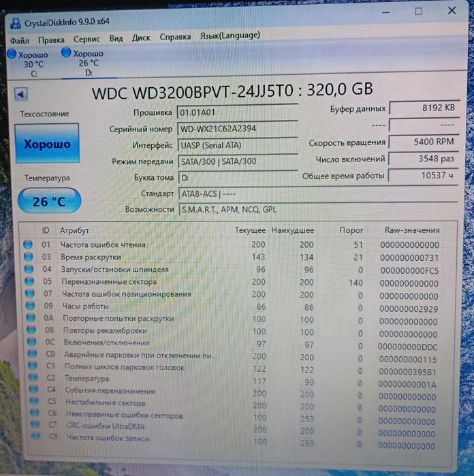Screen dimensions: 474x476
Task: Click status icon of attribute 05
Action: (x=29, y=281)
